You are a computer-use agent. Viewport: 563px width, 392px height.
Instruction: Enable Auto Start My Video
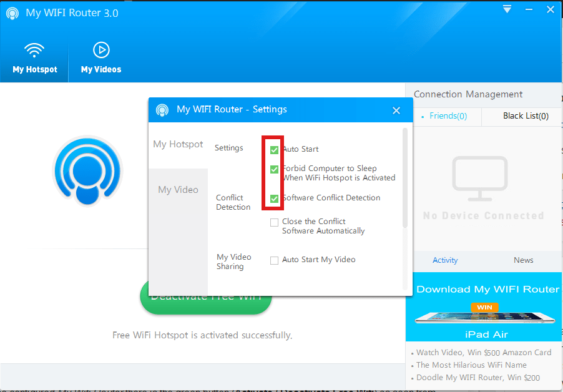click(274, 260)
